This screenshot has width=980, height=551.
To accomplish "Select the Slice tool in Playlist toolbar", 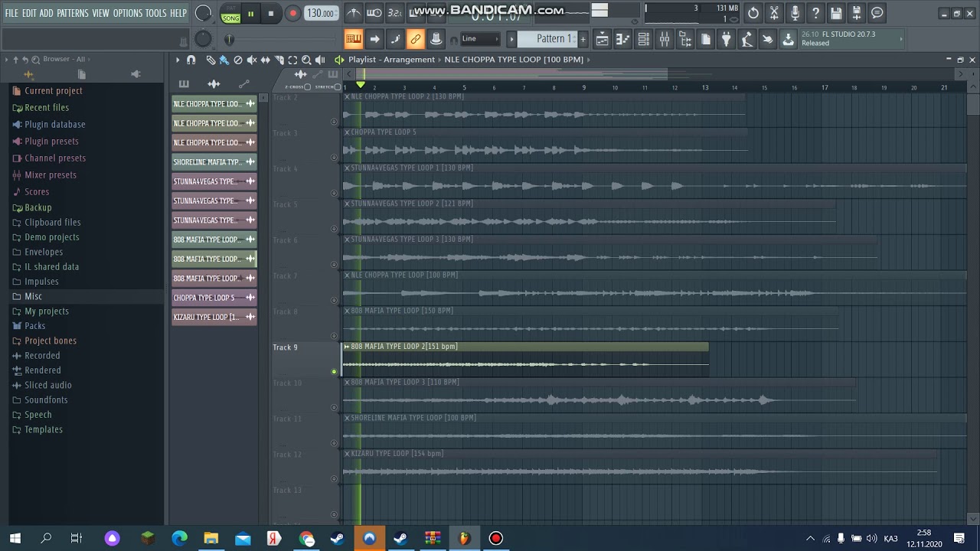I will tap(279, 60).
